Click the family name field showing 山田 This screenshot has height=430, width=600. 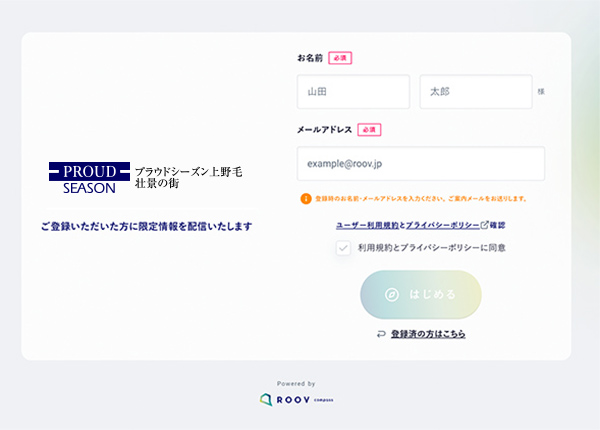[x=353, y=92]
